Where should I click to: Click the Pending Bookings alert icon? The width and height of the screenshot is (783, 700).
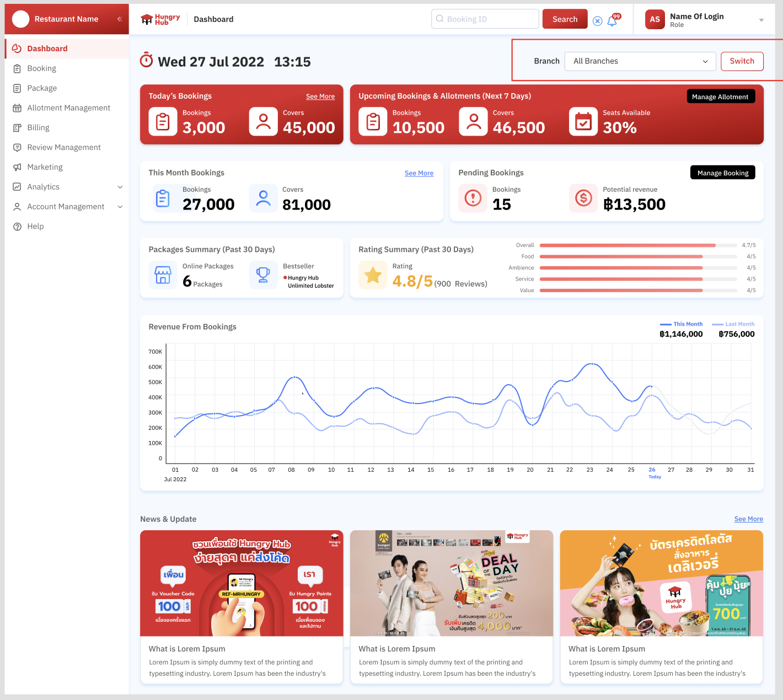[473, 198]
